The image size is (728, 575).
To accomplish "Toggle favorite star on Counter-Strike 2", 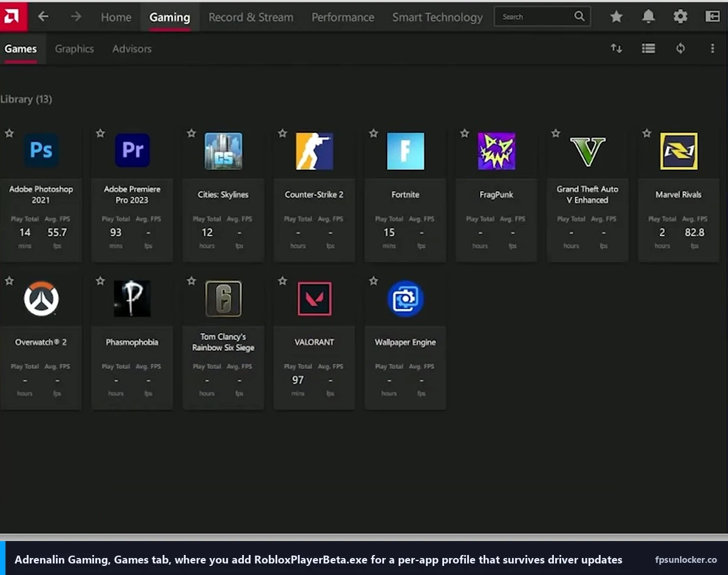I will (282, 133).
